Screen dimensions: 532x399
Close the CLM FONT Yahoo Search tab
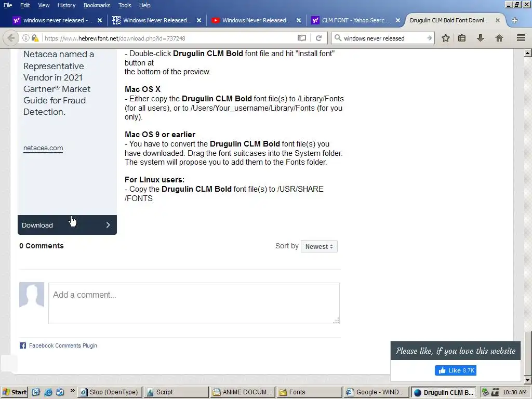click(398, 20)
